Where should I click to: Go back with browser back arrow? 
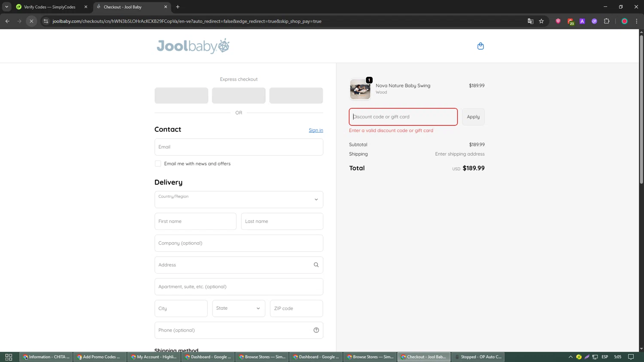click(x=7, y=21)
